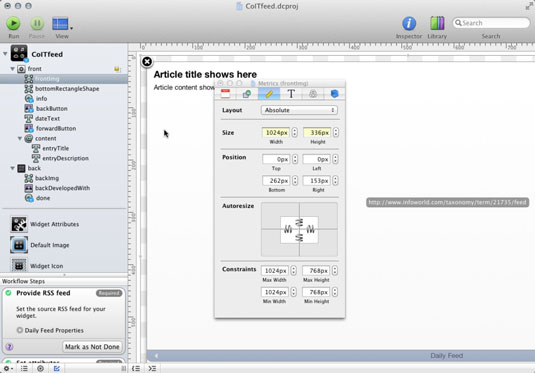
Task: Click the Pause toolbar button
Action: (x=37, y=24)
